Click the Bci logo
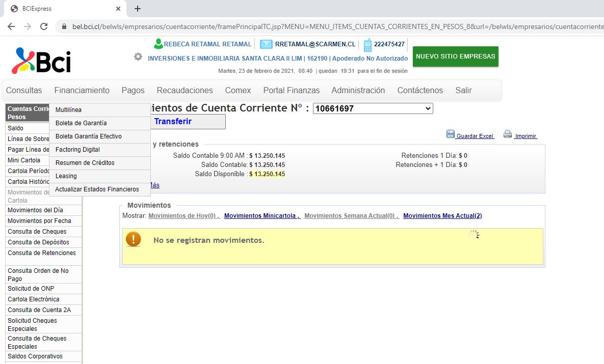Image resolution: width=604 pixels, height=364 pixels. click(x=41, y=61)
